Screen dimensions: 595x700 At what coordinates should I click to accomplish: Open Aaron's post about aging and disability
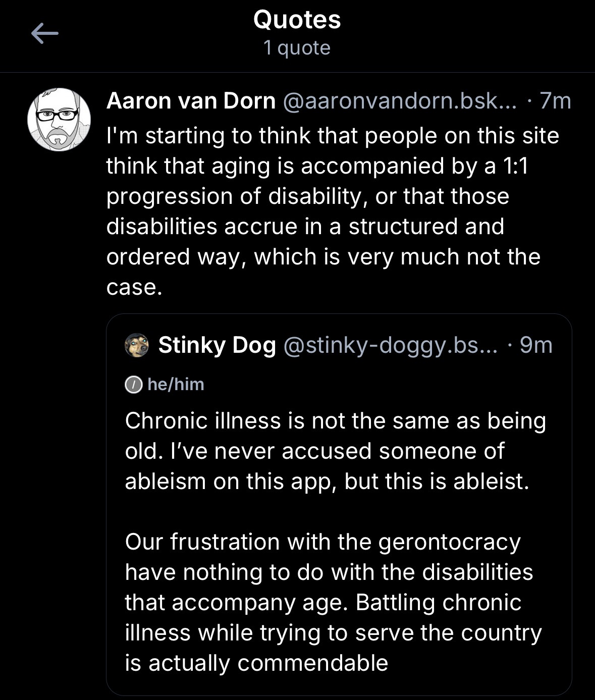click(x=323, y=211)
